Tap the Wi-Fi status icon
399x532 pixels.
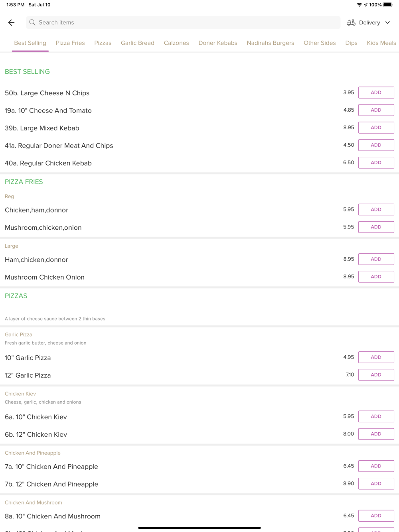pyautogui.click(x=359, y=5)
